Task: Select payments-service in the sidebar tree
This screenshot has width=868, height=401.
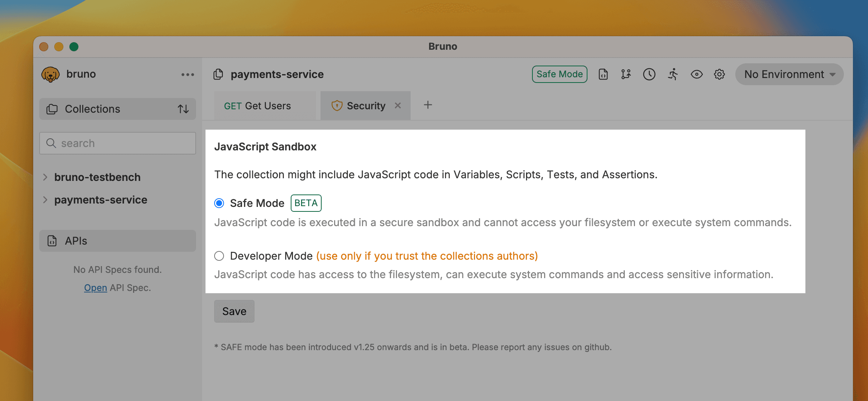Action: pyautogui.click(x=101, y=200)
